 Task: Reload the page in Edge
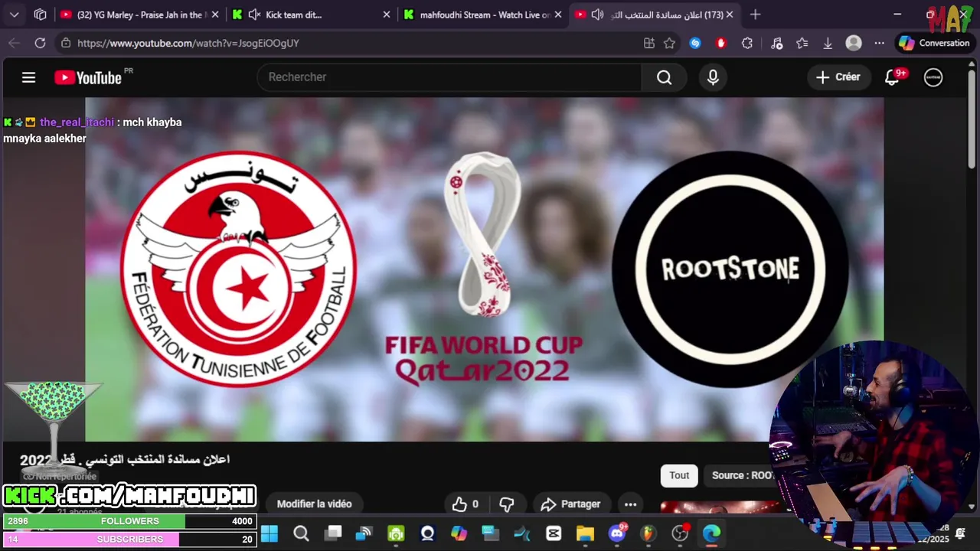point(40,44)
